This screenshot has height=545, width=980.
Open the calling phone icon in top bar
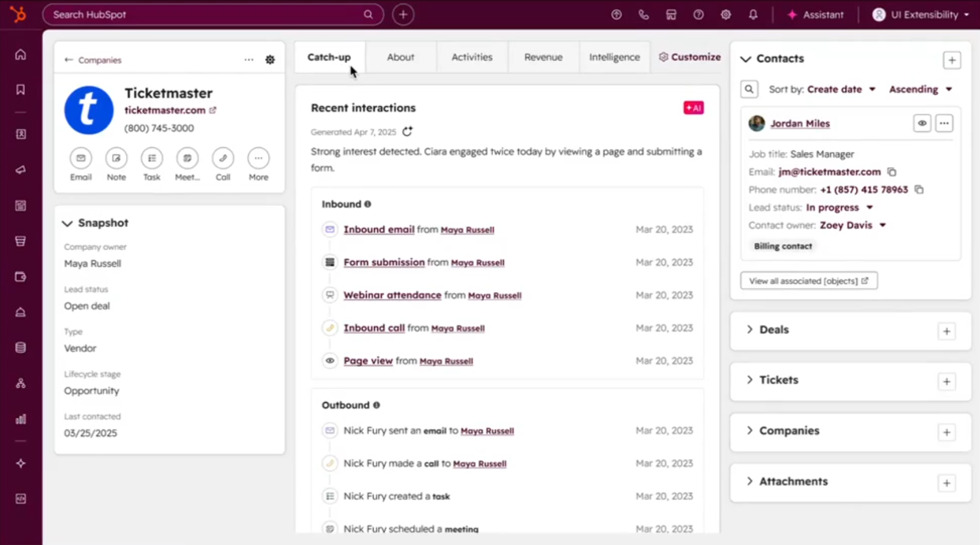[x=643, y=15]
